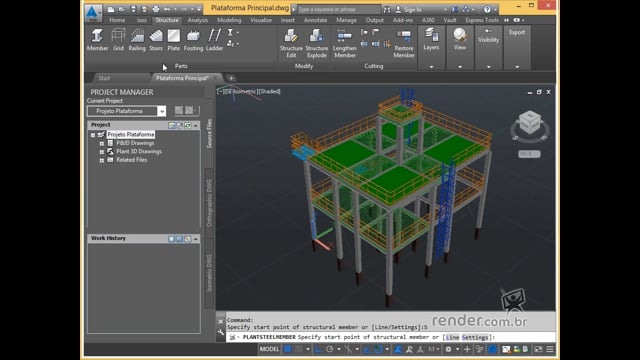Switch to the Start file tab
Viewport: 640px width, 360px height.
[104, 78]
